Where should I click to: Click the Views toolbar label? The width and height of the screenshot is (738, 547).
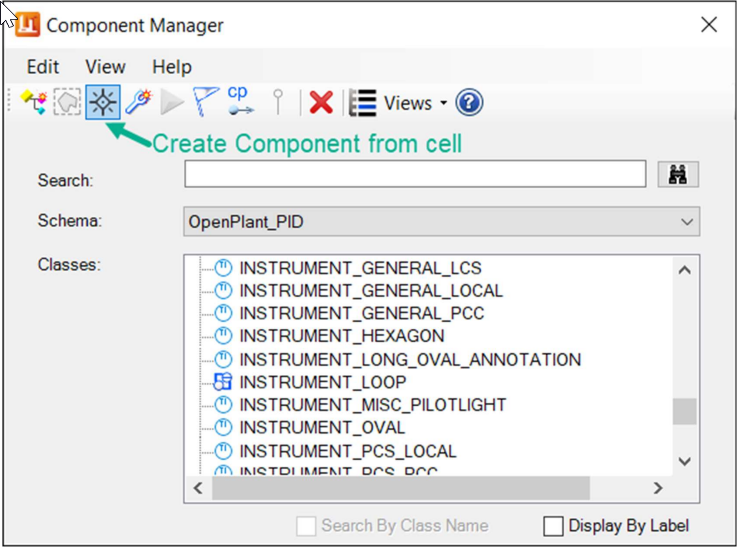click(x=408, y=103)
